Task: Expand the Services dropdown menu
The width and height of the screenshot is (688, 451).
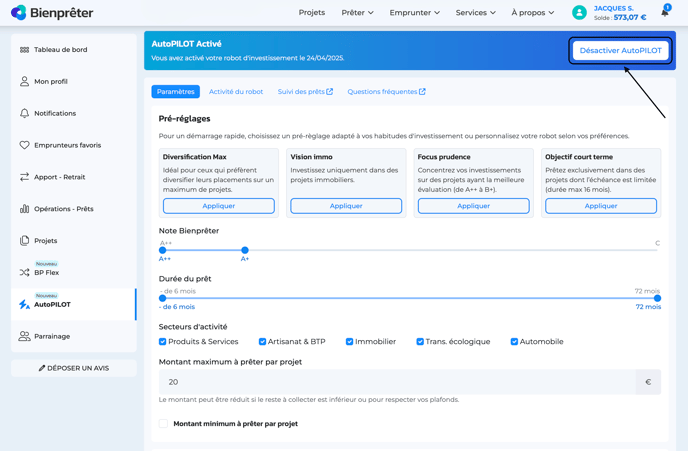Action: (476, 13)
